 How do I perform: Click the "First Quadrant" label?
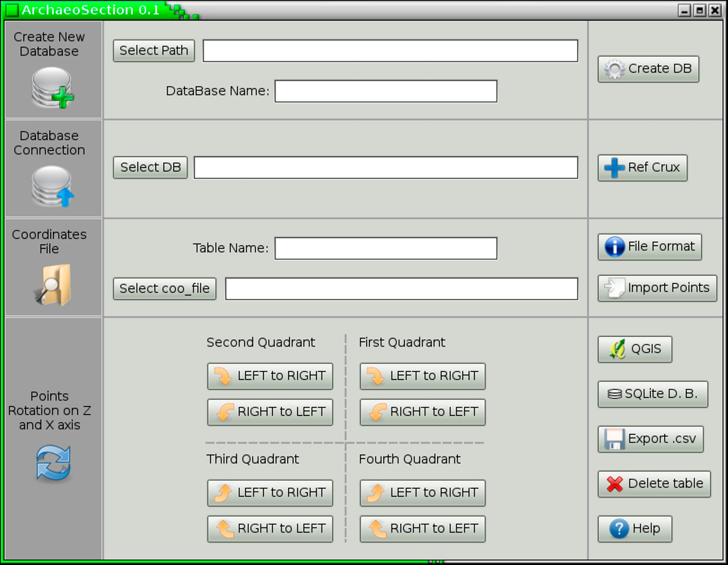click(x=402, y=342)
